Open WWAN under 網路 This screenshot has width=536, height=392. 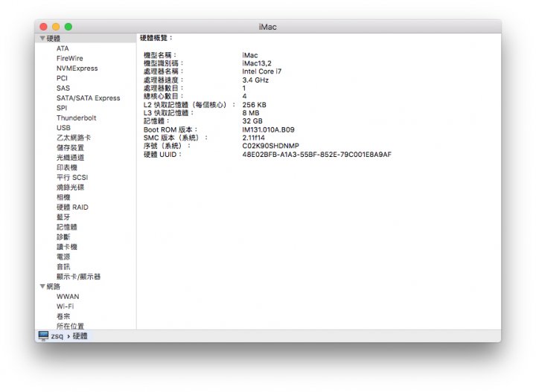[68, 296]
